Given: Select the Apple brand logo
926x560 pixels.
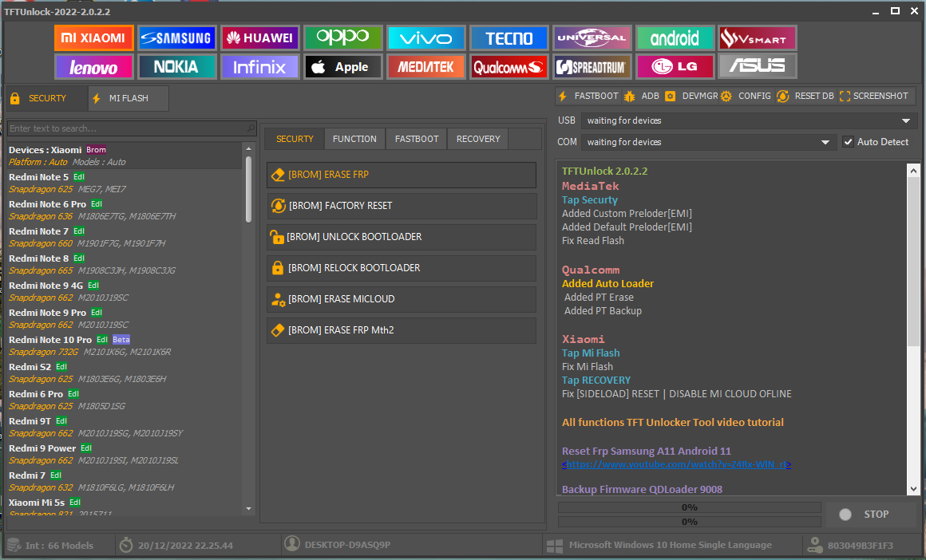Looking at the screenshot, I should coord(342,67).
